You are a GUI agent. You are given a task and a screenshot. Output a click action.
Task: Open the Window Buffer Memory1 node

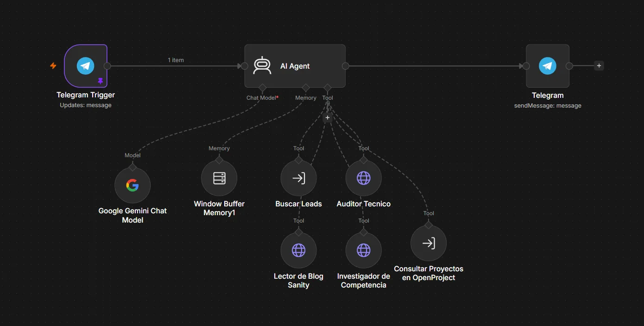click(x=219, y=179)
